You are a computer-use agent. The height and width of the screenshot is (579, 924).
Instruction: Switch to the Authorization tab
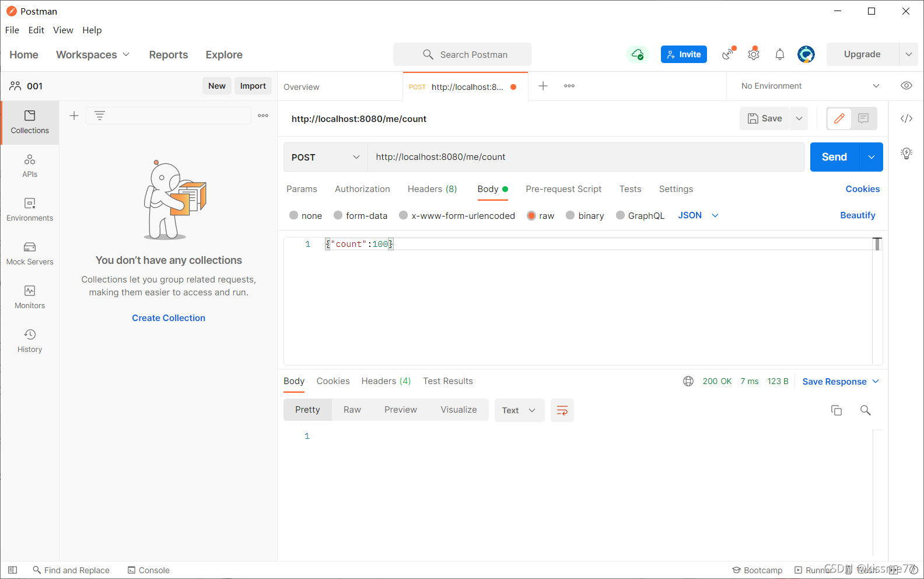pos(362,189)
